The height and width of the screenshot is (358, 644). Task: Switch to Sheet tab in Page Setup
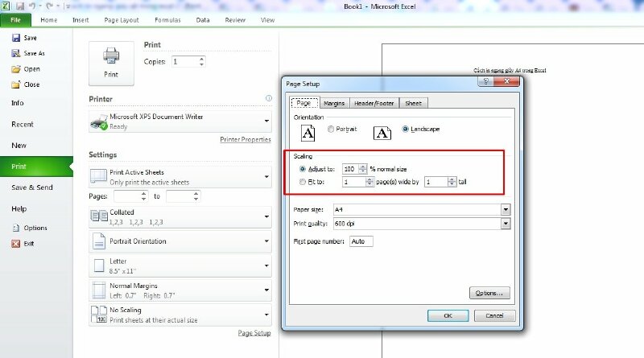[414, 104]
